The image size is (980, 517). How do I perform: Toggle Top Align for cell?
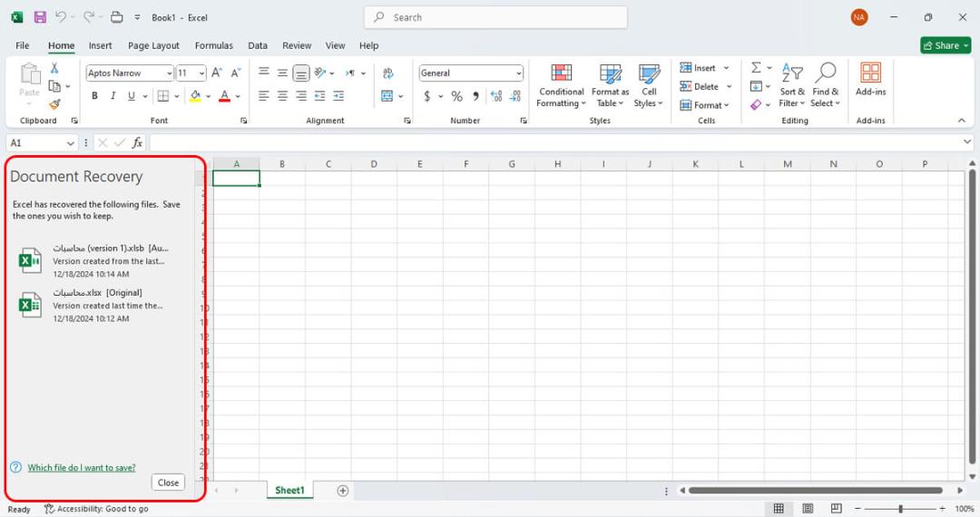[x=264, y=72]
